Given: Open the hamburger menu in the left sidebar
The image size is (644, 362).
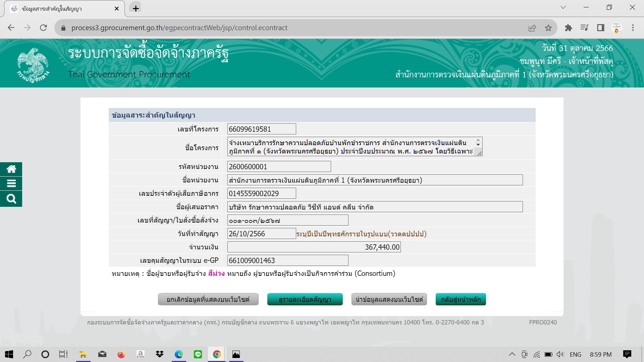Looking at the screenshot, I should point(11,184).
